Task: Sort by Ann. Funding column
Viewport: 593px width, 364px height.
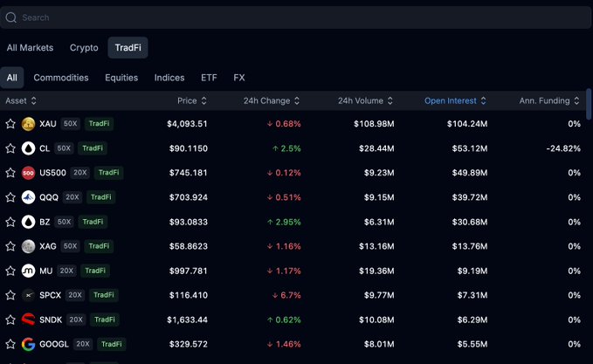Action: pyautogui.click(x=549, y=100)
